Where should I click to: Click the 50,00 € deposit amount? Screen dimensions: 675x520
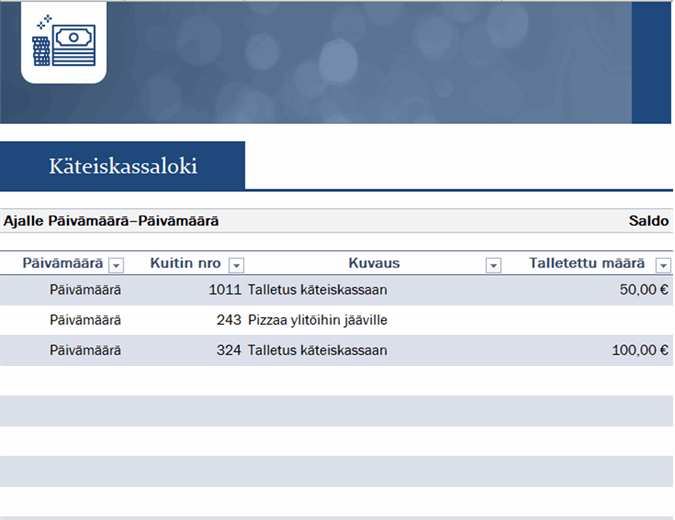click(643, 290)
